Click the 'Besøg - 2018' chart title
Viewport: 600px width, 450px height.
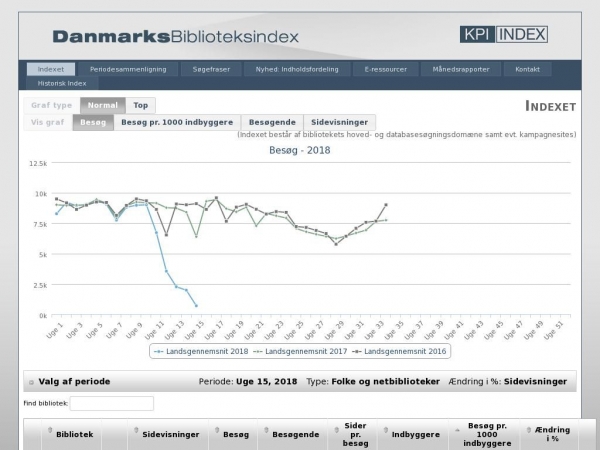[x=300, y=150]
